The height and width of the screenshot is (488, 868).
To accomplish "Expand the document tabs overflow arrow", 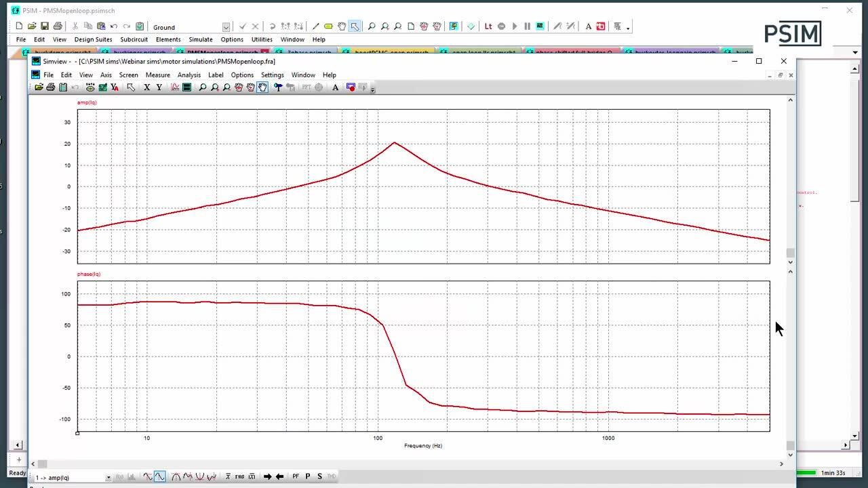I will [855, 52].
